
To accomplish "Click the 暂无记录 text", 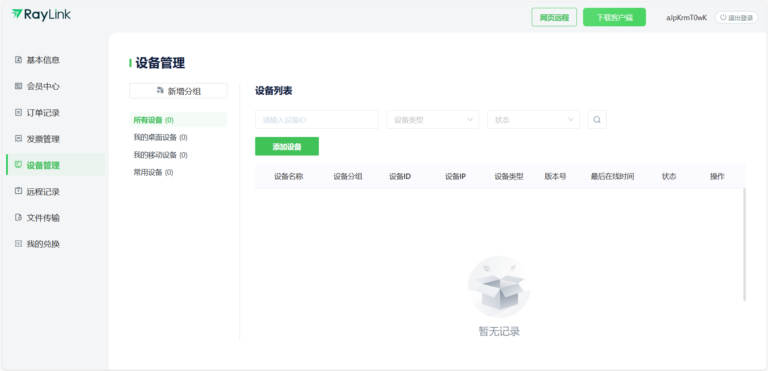I will click(x=499, y=332).
